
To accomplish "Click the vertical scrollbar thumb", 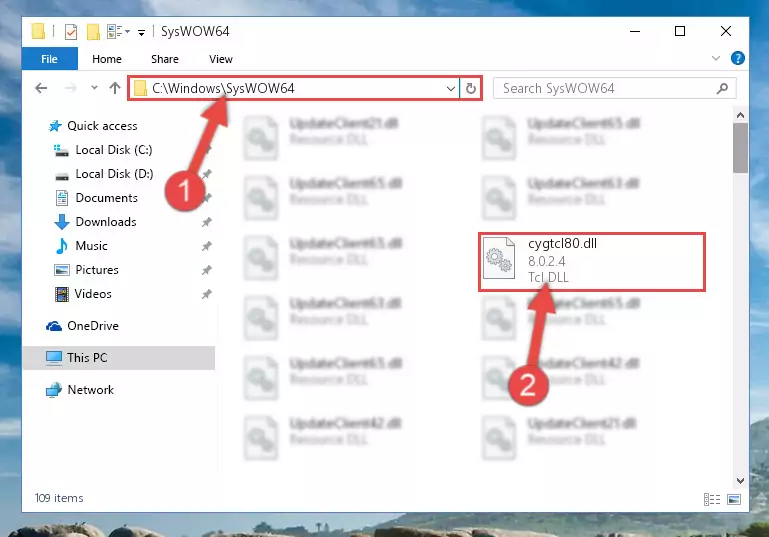I will 741,148.
